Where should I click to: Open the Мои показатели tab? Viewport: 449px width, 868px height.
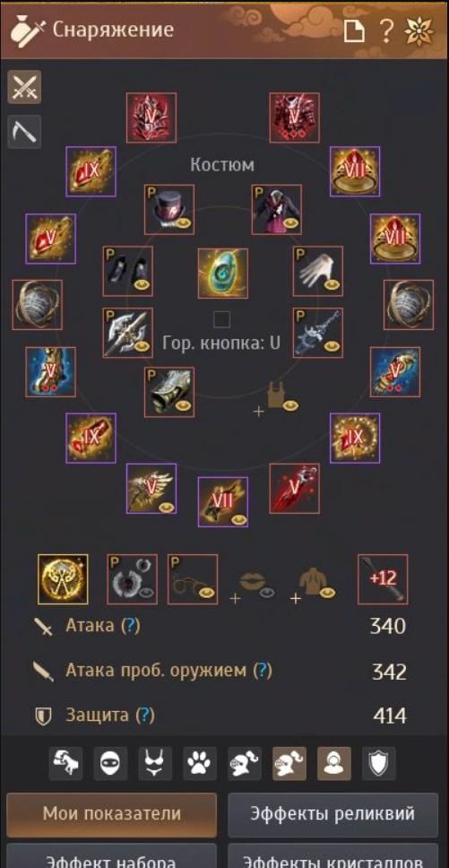(x=112, y=815)
